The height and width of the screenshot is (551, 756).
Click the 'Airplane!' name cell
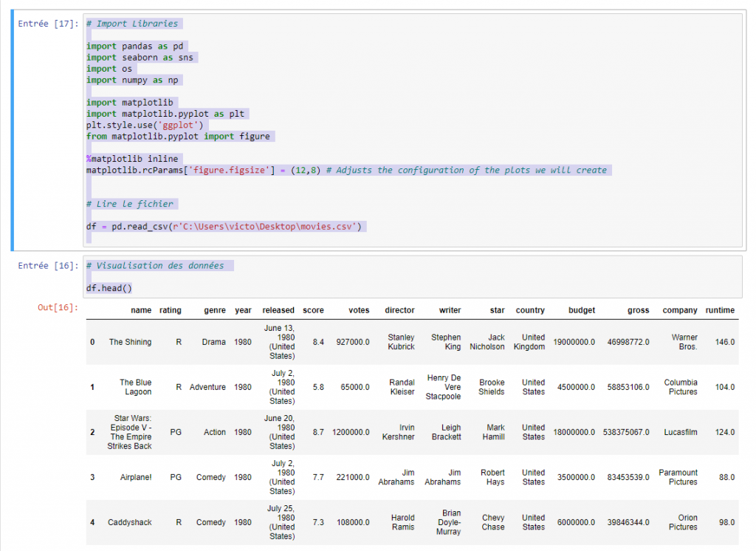(x=136, y=477)
